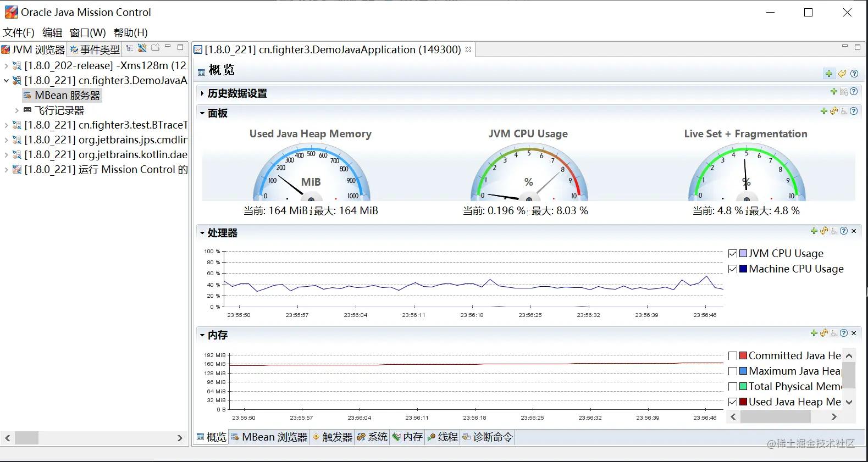Open help for 历史数据设置 section
The image size is (868, 462).
tap(854, 92)
